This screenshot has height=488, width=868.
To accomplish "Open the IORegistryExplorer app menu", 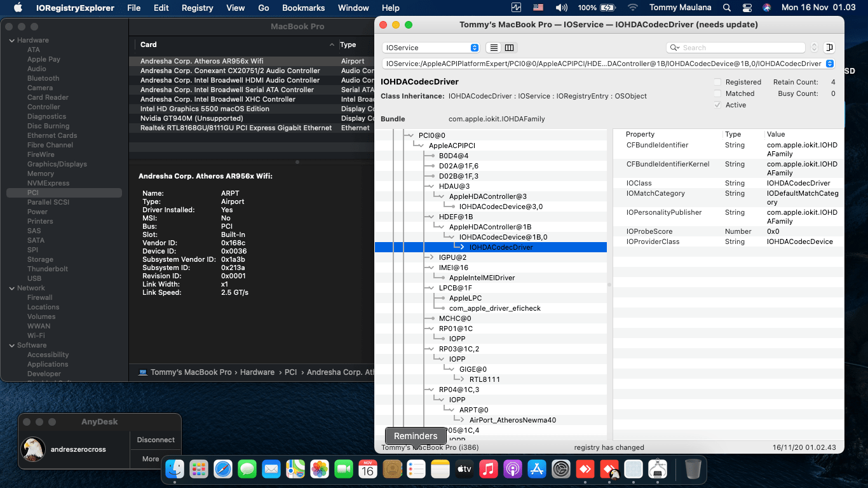I will [76, 8].
